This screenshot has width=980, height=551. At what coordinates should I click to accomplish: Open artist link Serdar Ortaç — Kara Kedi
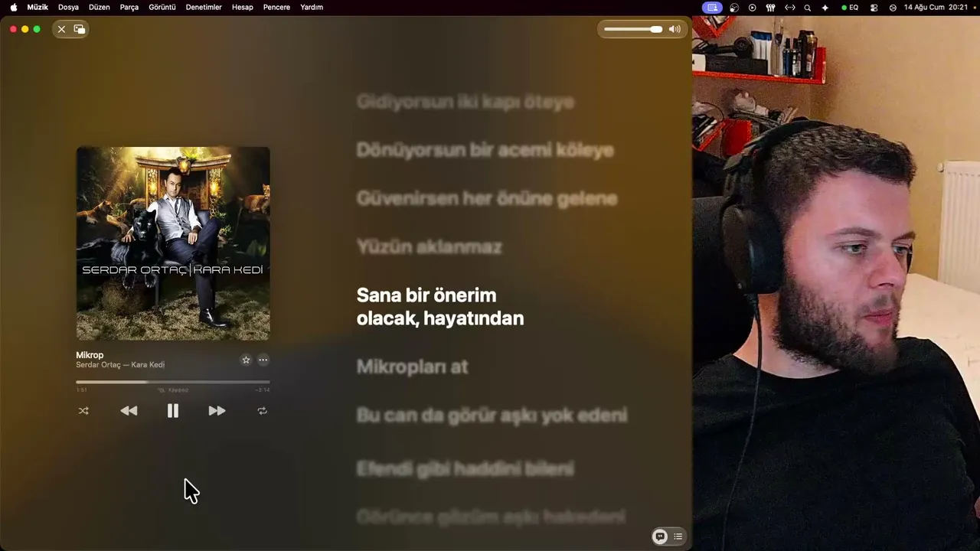[x=120, y=365]
